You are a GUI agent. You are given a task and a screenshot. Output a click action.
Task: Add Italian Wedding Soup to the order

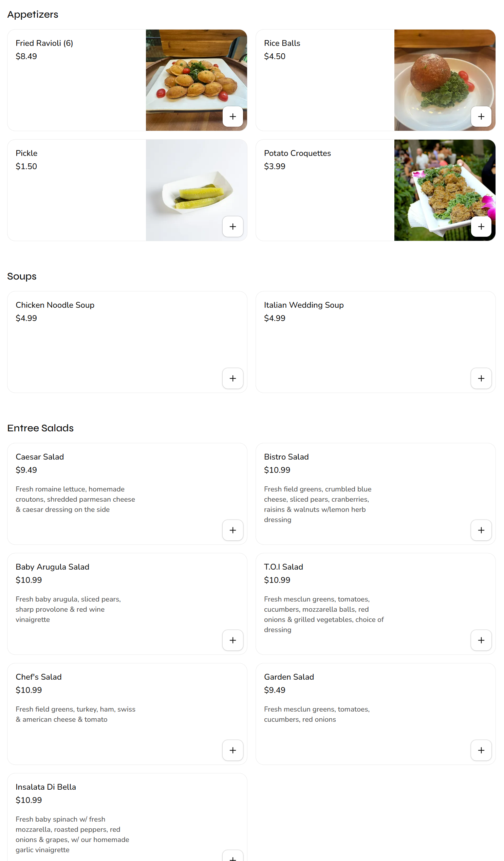pyautogui.click(x=481, y=378)
